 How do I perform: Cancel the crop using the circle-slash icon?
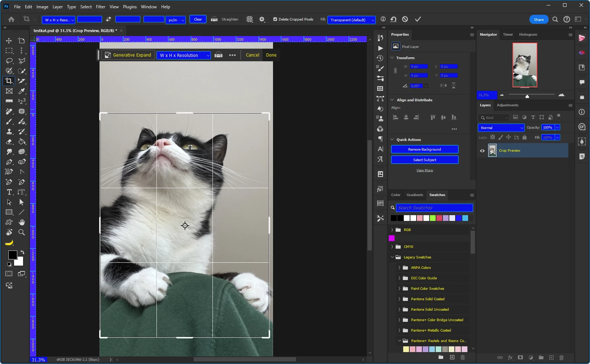click(x=405, y=19)
